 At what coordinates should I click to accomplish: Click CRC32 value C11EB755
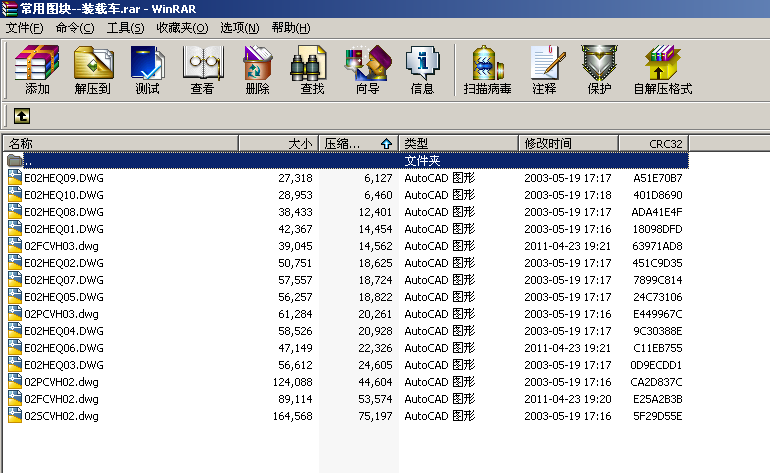pyautogui.click(x=658, y=348)
